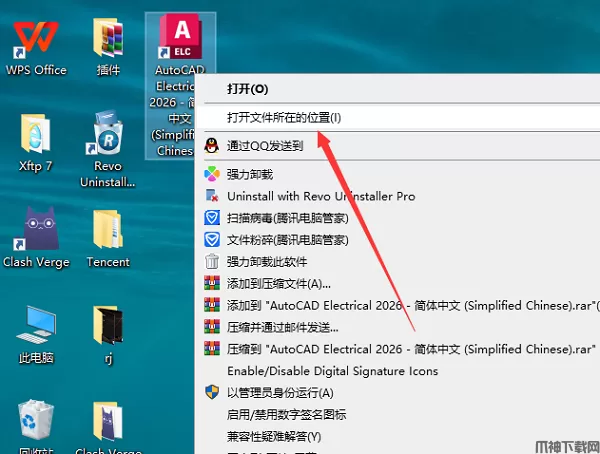Choose 强力卸载此软件 menu entry
Screen dimensions: 600x454
pyautogui.click(x=398, y=262)
